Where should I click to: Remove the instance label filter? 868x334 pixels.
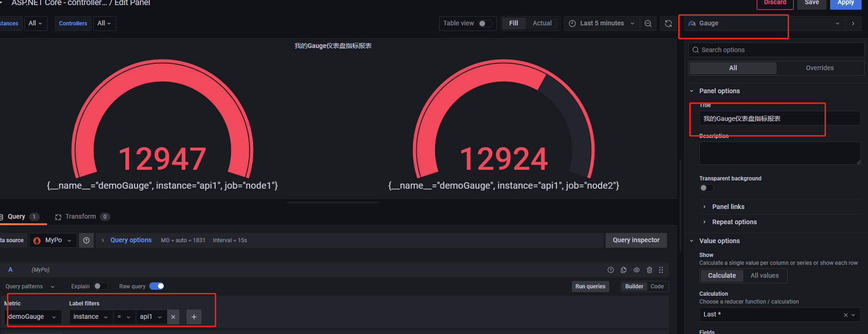tap(173, 317)
